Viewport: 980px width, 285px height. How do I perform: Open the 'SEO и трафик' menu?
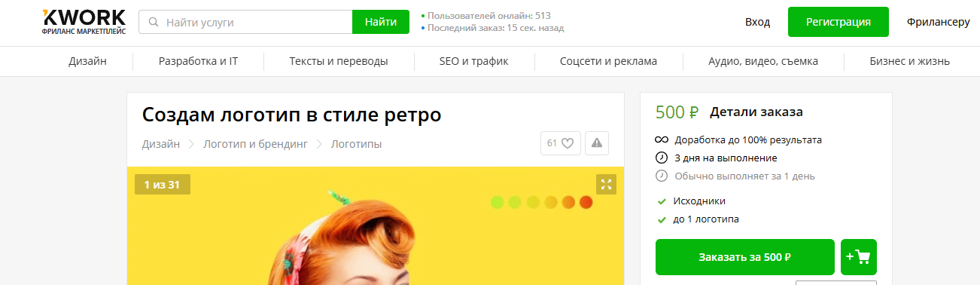[473, 62]
